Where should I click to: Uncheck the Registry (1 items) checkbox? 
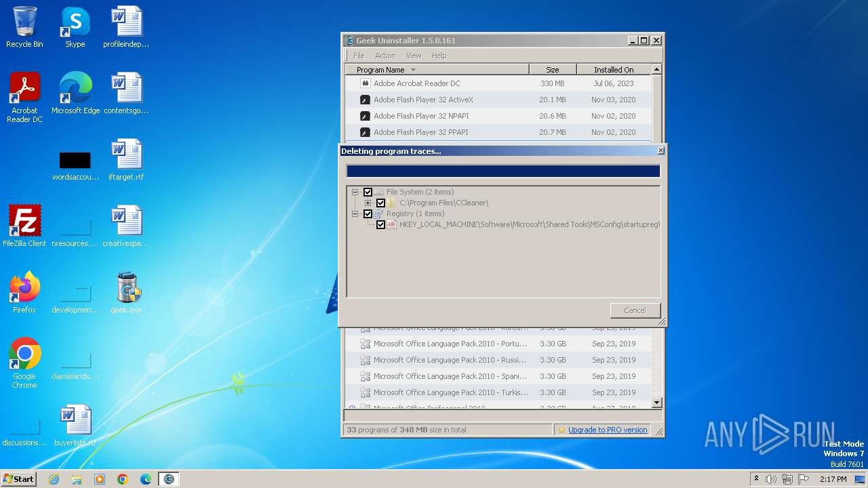(368, 213)
